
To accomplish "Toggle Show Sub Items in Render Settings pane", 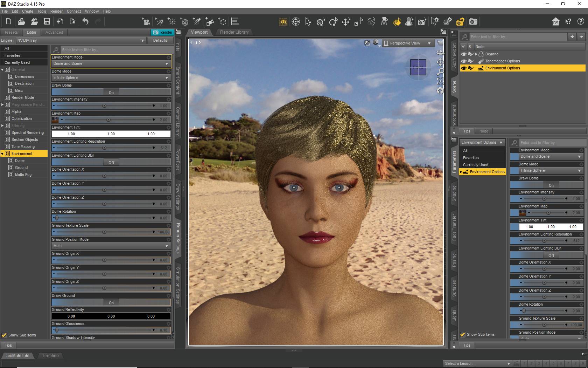I will click(x=4, y=335).
